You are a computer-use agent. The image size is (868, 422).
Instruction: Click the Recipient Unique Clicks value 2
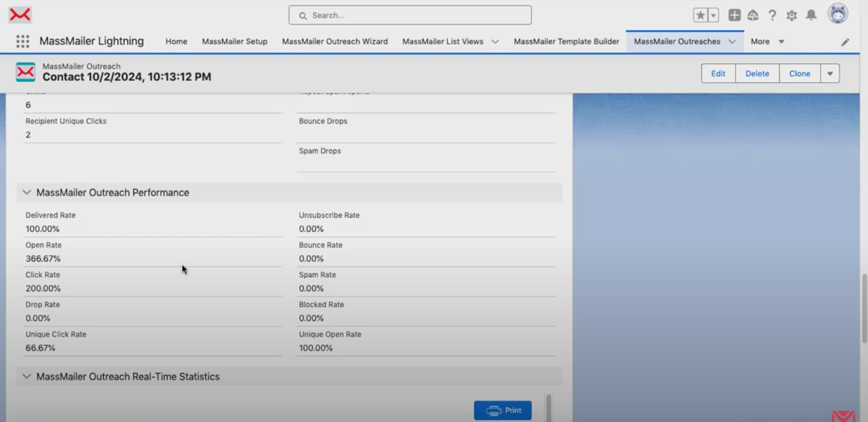coord(28,134)
